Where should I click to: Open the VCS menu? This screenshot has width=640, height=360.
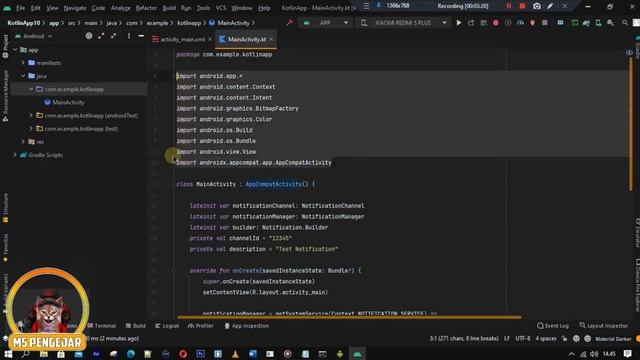click(x=221, y=8)
